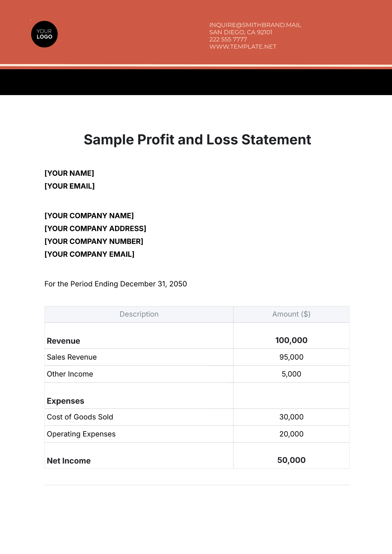This screenshot has width=392, height=554.
Task: Click the [YOUR EMAIL] placeholder field
Action: [70, 186]
